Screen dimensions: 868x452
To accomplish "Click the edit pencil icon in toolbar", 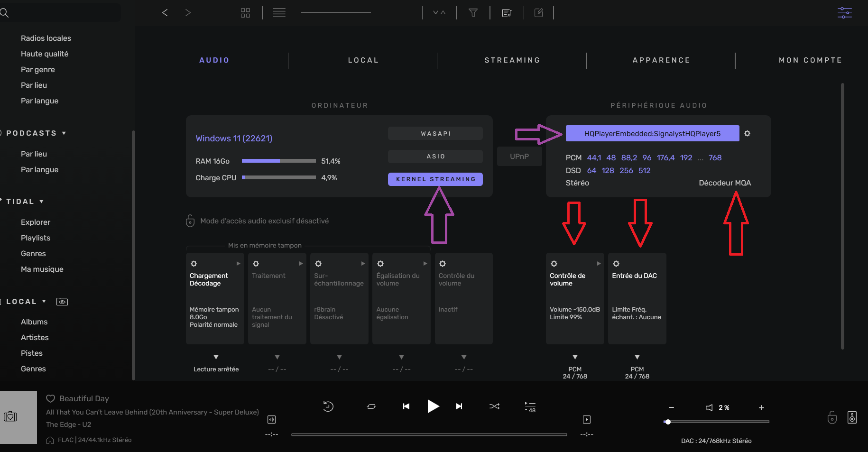I will pos(539,13).
